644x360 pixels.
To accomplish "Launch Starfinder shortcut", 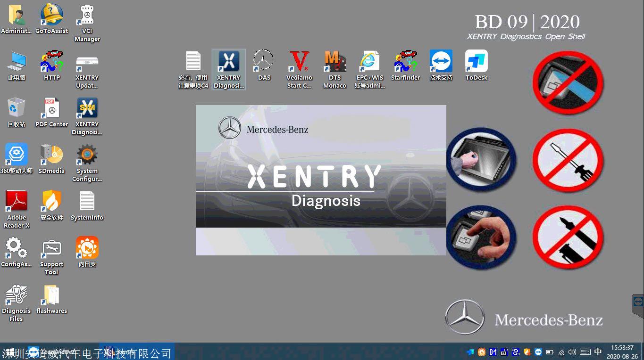I will click(x=406, y=66).
